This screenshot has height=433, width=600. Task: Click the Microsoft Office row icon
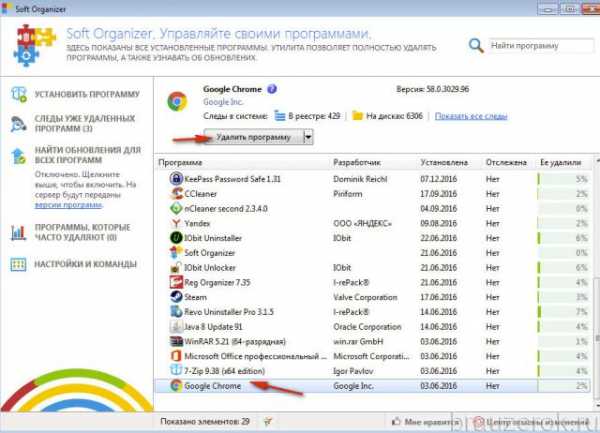[176, 356]
